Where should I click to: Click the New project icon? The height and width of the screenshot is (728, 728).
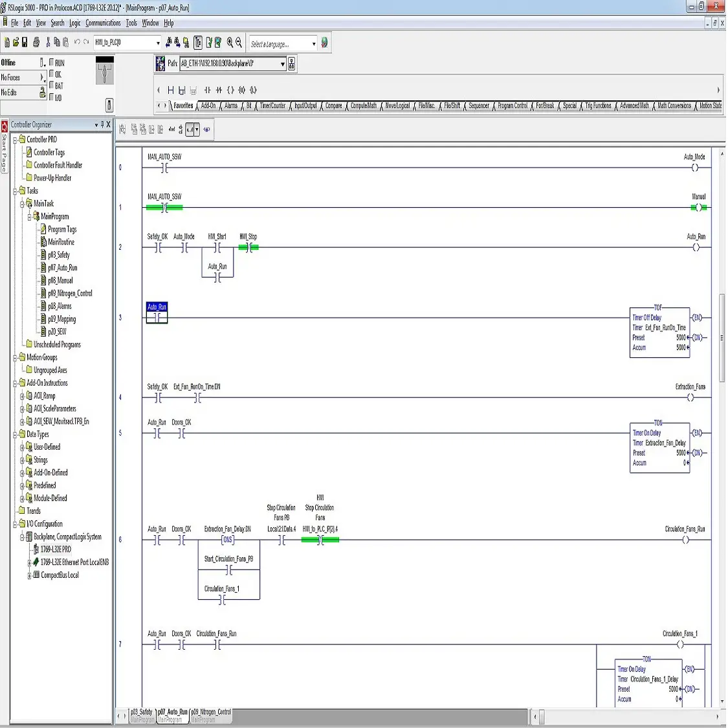[6, 43]
